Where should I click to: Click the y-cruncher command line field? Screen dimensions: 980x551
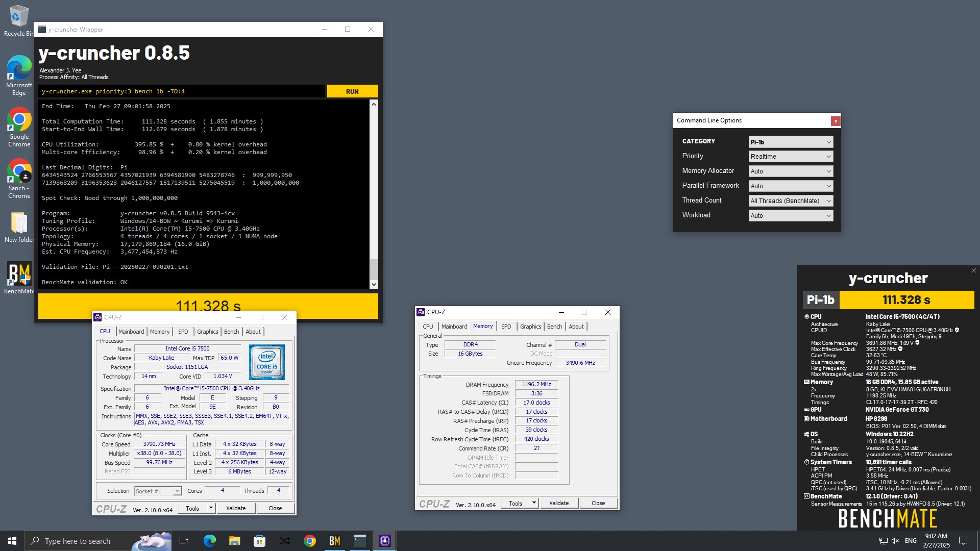coord(182,91)
